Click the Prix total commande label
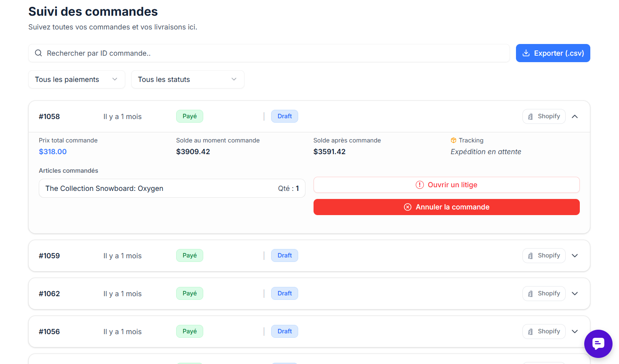The image size is (619, 364). 68,140
